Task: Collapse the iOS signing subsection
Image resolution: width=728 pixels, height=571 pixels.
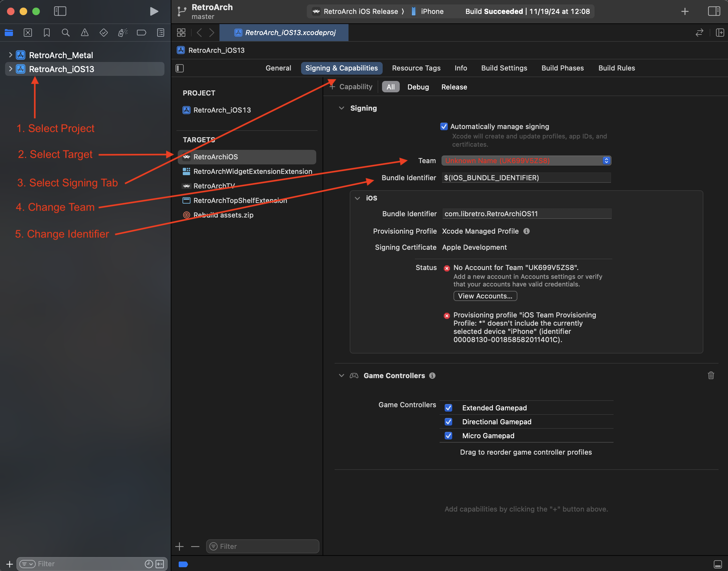Action: click(357, 198)
